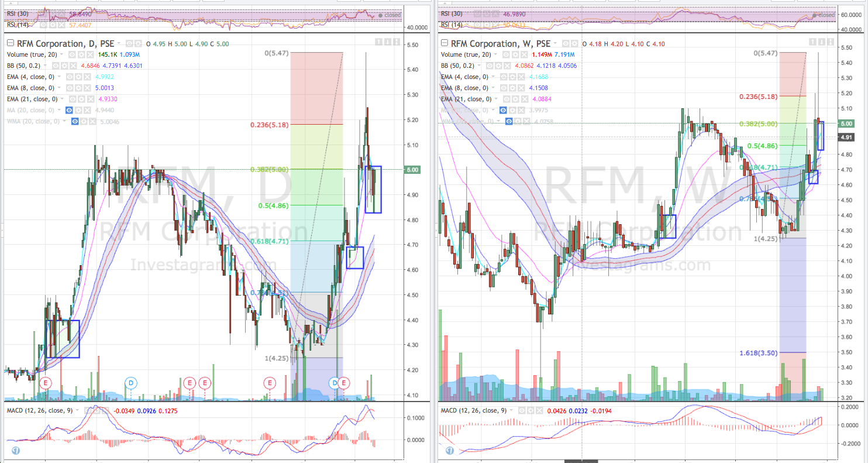This screenshot has height=463, width=868.
Task: Delete the daily EMA (8, close, 0) indicator
Action: 87,88
